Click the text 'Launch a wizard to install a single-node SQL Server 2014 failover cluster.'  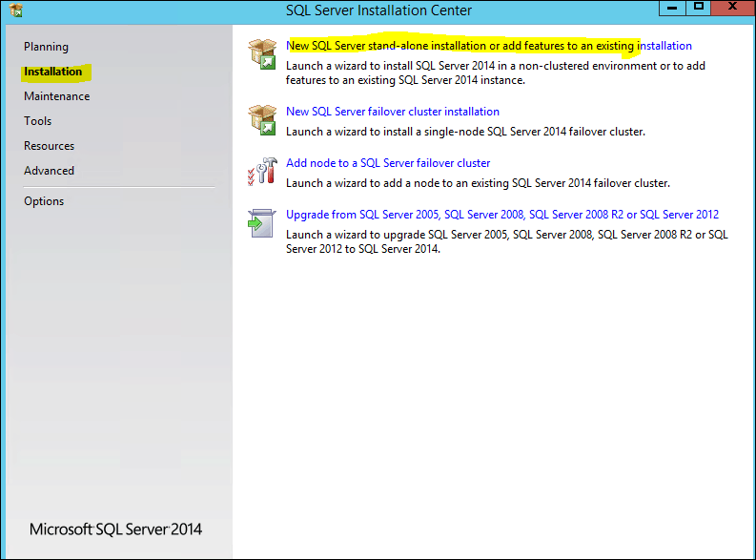pyautogui.click(x=466, y=132)
